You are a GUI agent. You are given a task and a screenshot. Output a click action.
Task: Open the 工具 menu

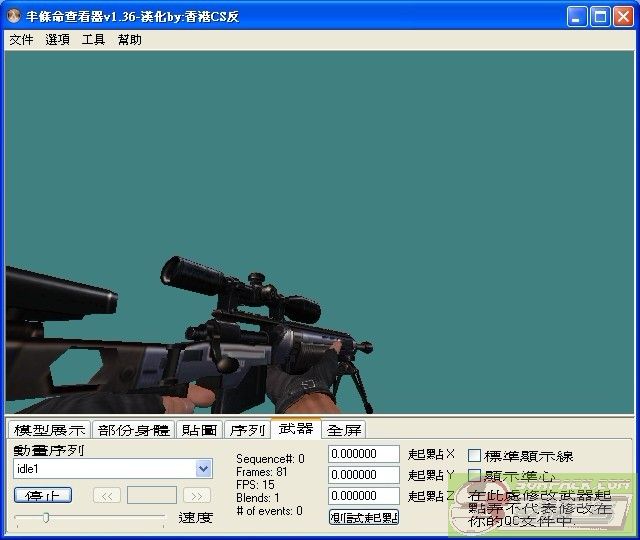(93, 40)
